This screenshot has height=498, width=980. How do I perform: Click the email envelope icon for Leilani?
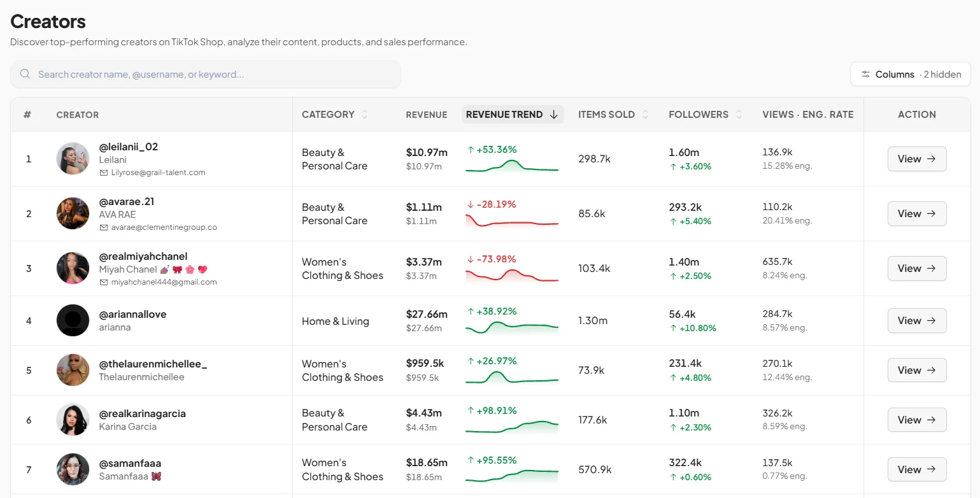click(104, 173)
